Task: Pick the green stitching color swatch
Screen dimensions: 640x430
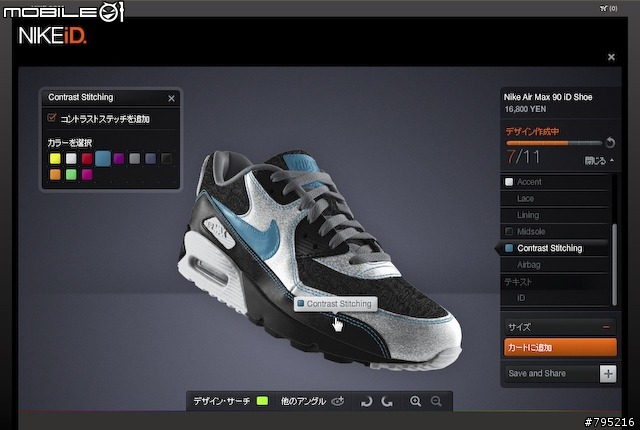Action: click(71, 175)
